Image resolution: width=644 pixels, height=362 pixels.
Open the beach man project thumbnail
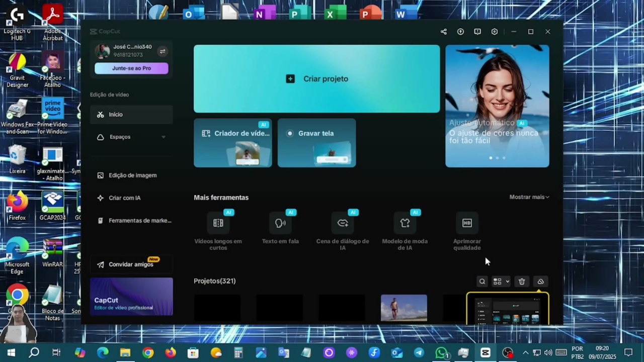[404, 308]
